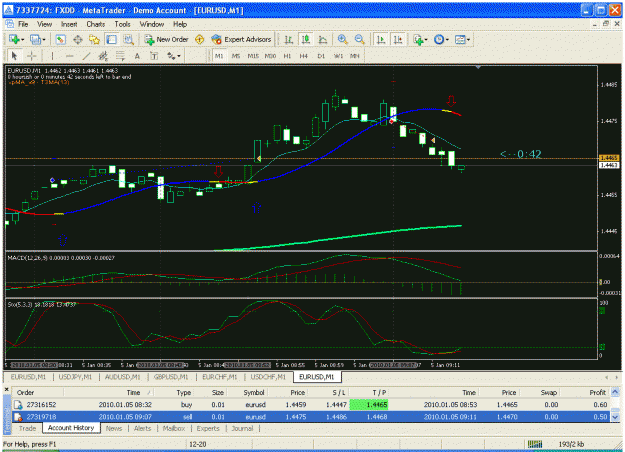Select the H1 timeframe button
The height and width of the screenshot is (452, 625).
point(287,56)
